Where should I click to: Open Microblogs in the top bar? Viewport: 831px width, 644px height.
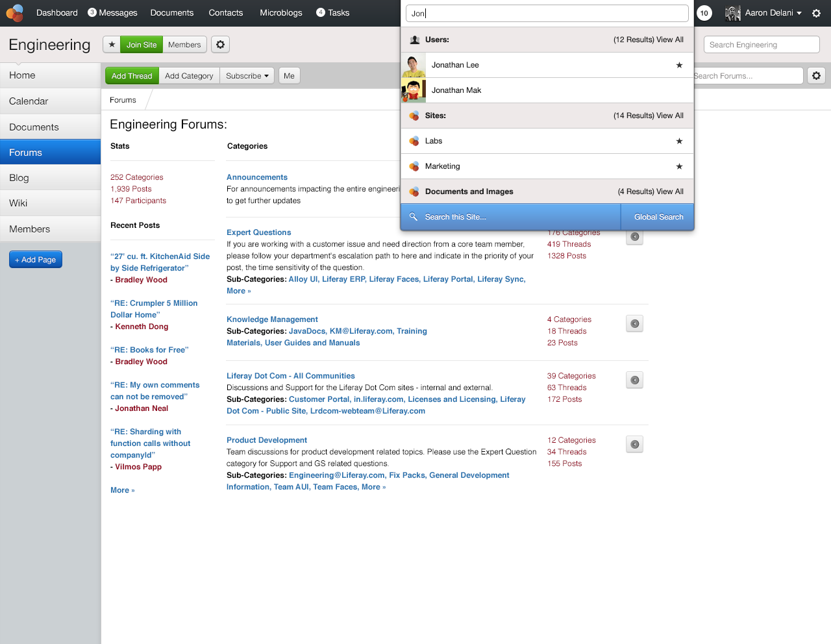pos(281,13)
